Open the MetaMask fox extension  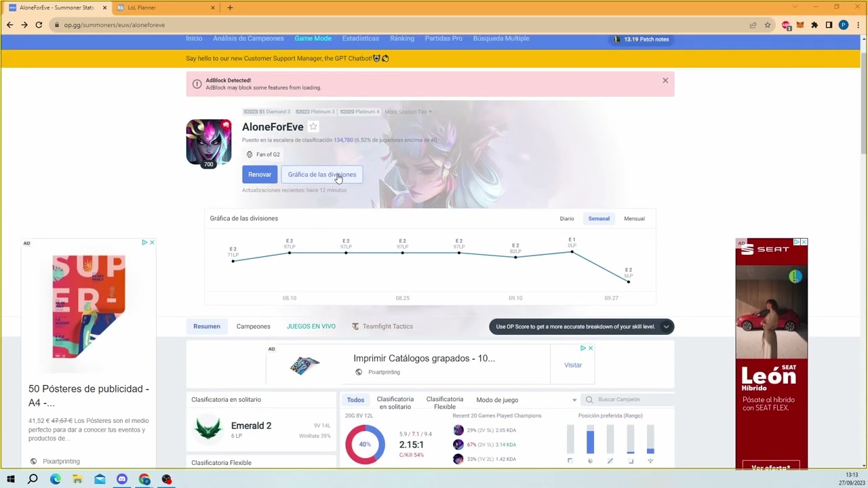coord(800,25)
